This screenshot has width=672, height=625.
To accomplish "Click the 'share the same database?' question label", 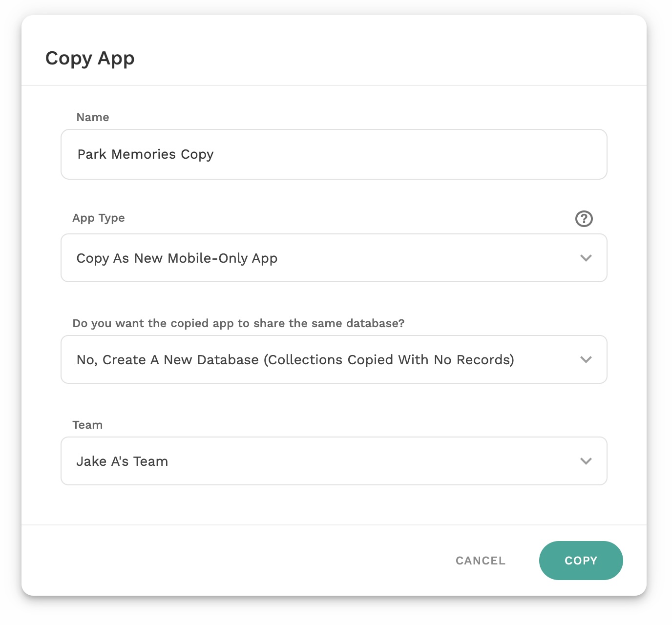I will [x=238, y=323].
